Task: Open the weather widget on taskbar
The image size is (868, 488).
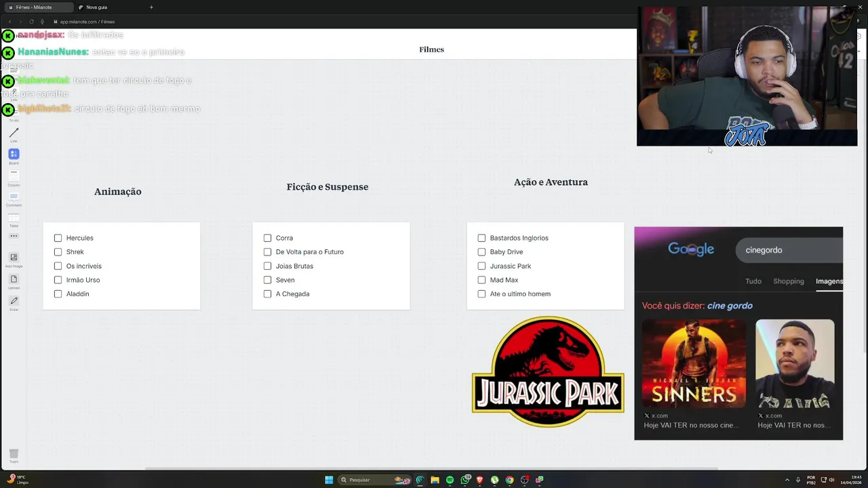Action: pos(16,480)
